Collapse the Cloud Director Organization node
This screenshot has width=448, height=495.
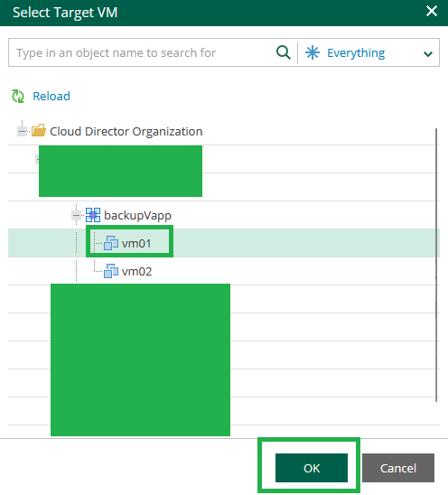(x=22, y=131)
